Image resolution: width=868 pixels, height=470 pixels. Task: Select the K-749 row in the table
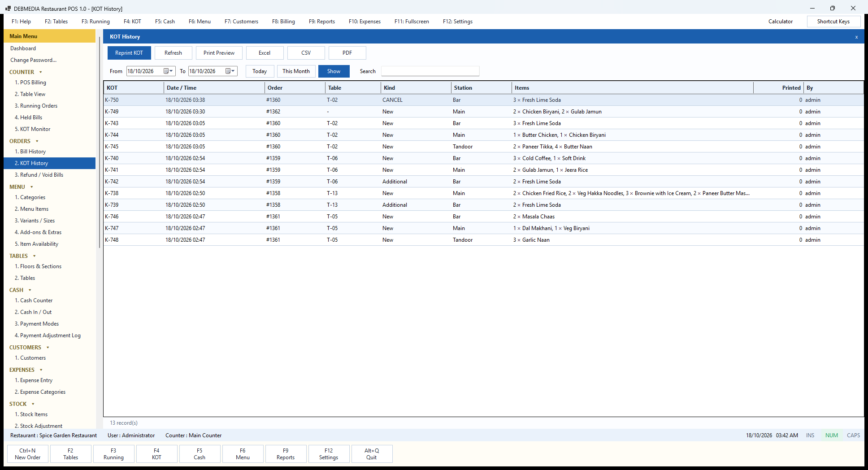pos(483,112)
